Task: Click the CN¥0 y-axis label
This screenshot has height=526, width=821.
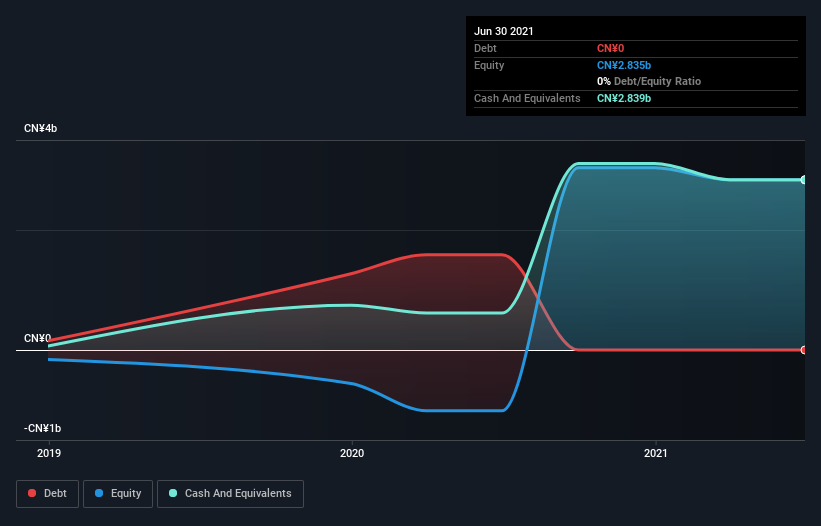Action: pos(37,338)
